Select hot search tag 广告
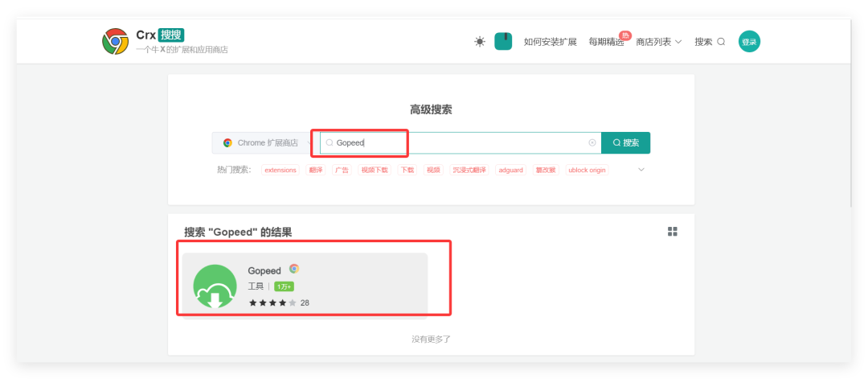The height and width of the screenshot is (379, 868). coord(342,170)
